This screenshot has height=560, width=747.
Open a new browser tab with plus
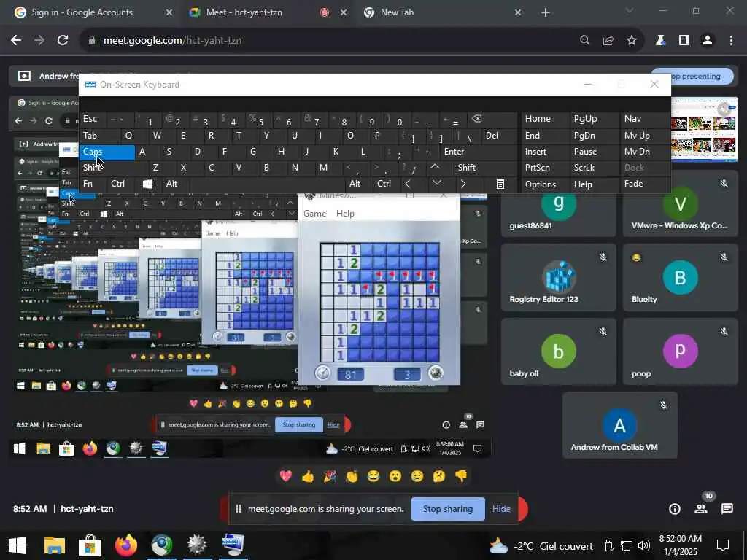click(x=546, y=12)
